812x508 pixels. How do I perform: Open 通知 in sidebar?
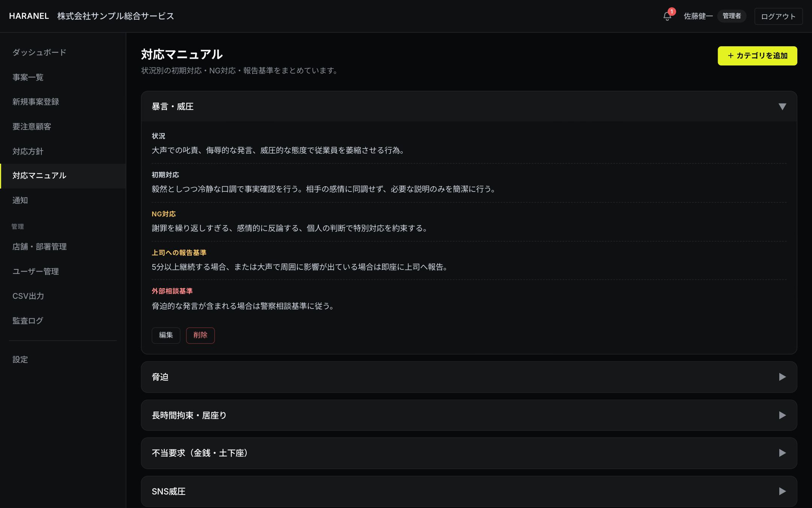(63, 200)
